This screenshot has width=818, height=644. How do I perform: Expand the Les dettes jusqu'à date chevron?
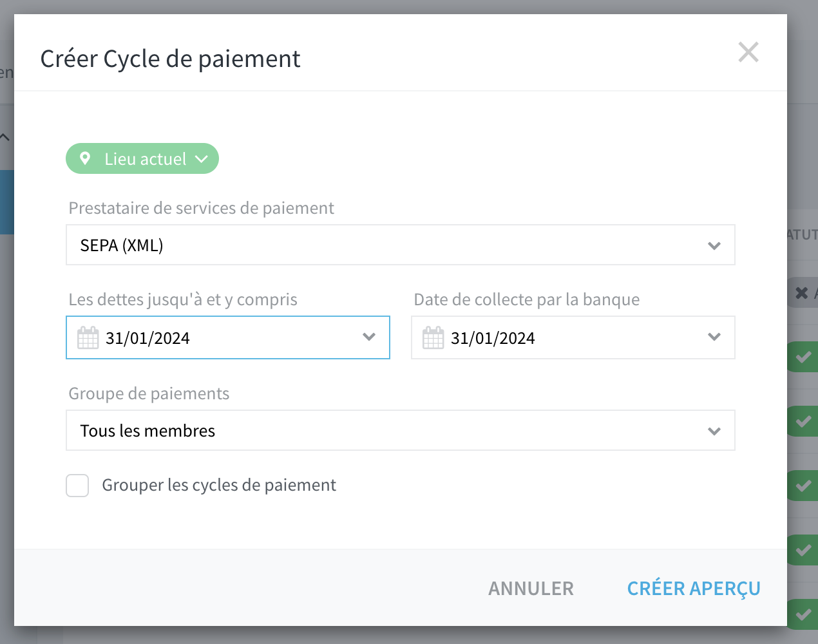coord(369,337)
